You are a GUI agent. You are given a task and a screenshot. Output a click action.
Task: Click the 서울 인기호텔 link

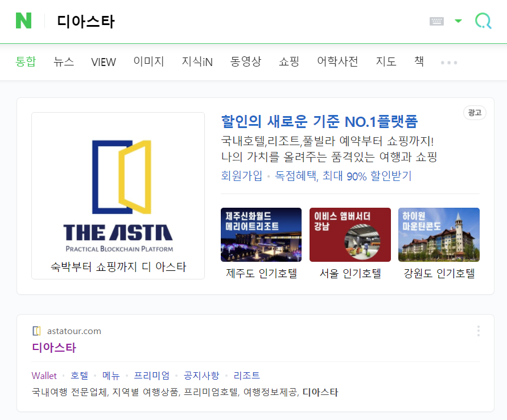click(x=350, y=274)
